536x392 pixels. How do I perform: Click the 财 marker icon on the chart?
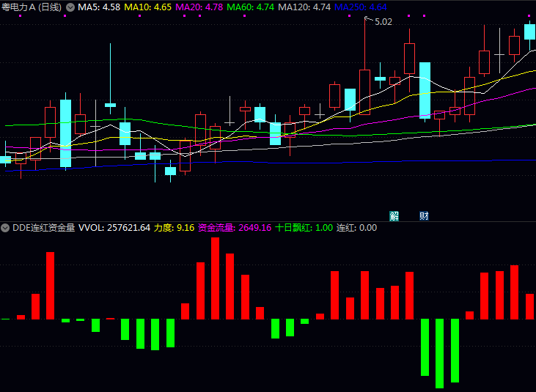[x=424, y=215]
